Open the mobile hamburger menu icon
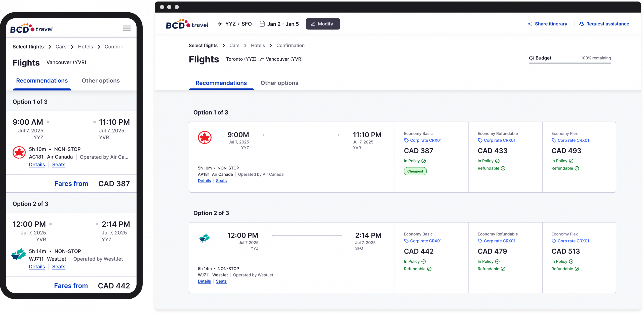This screenshot has width=644, height=314. coord(127,28)
